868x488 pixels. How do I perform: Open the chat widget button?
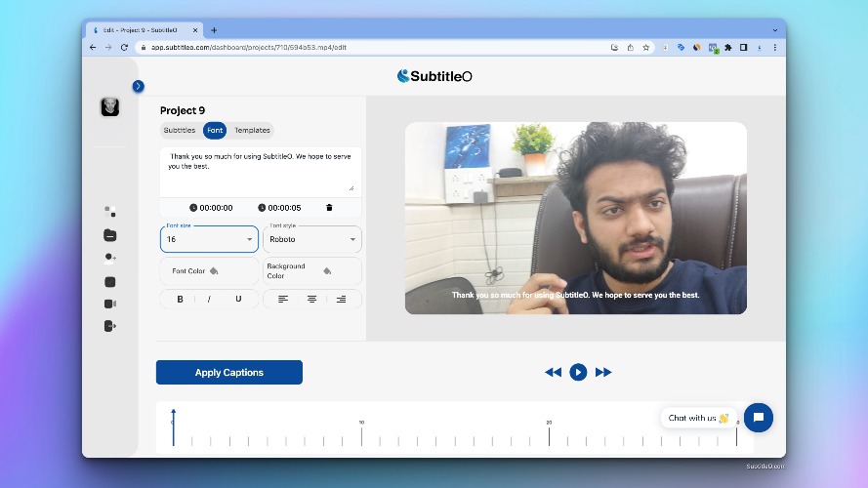tap(759, 418)
